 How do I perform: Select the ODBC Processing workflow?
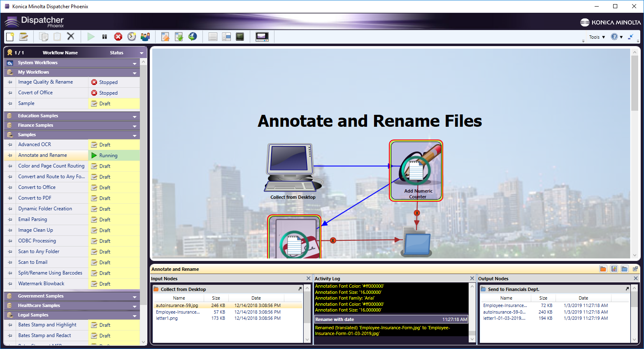[x=37, y=241]
